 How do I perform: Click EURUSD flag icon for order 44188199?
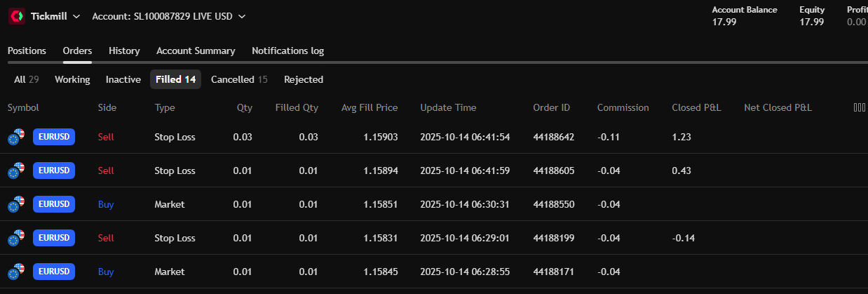(16, 238)
